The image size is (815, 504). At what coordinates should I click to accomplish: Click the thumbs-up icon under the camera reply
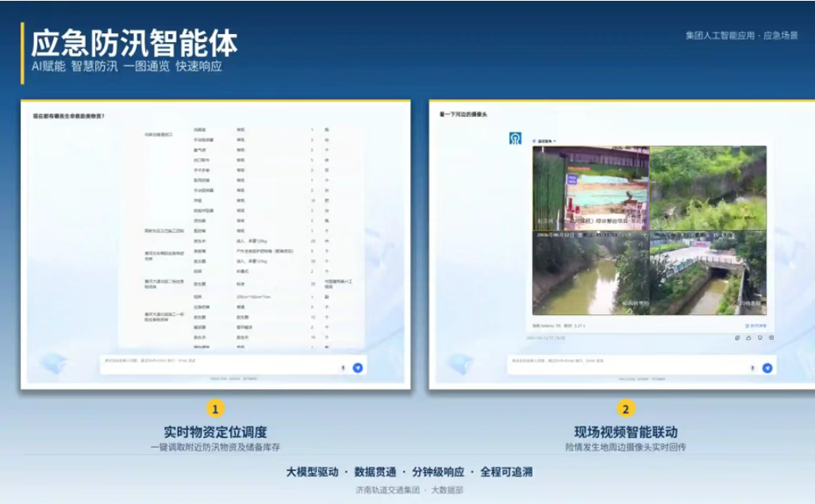[x=748, y=338]
